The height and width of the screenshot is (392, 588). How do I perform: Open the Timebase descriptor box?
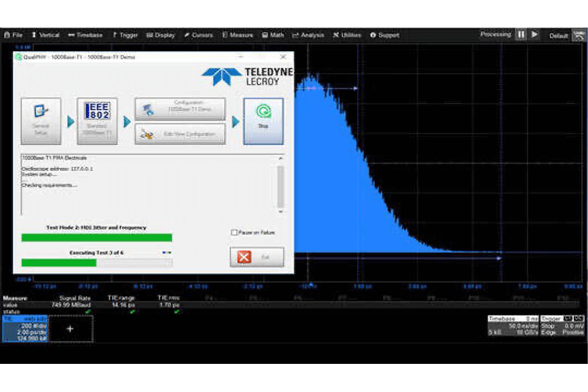[513, 325]
